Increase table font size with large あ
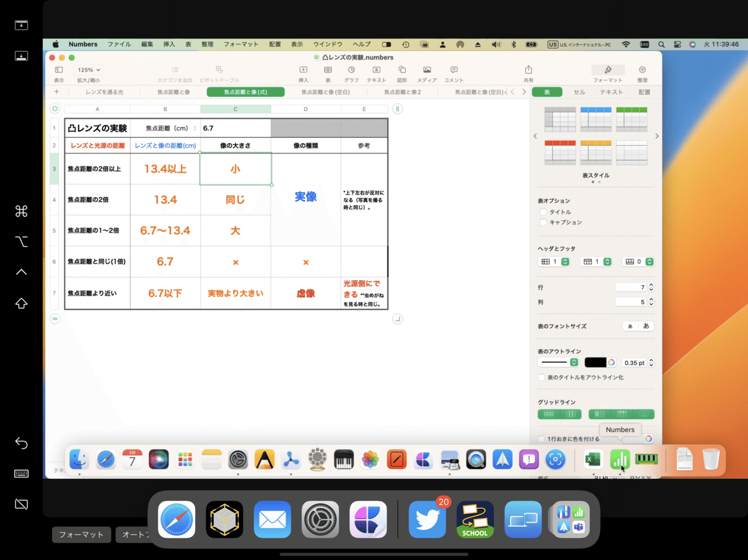Viewport: 748px width, 560px height. [x=646, y=326]
